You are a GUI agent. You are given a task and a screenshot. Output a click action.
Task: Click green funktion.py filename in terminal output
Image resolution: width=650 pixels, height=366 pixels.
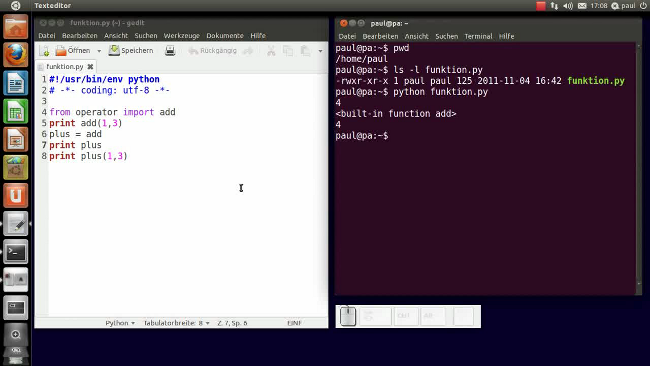(596, 81)
